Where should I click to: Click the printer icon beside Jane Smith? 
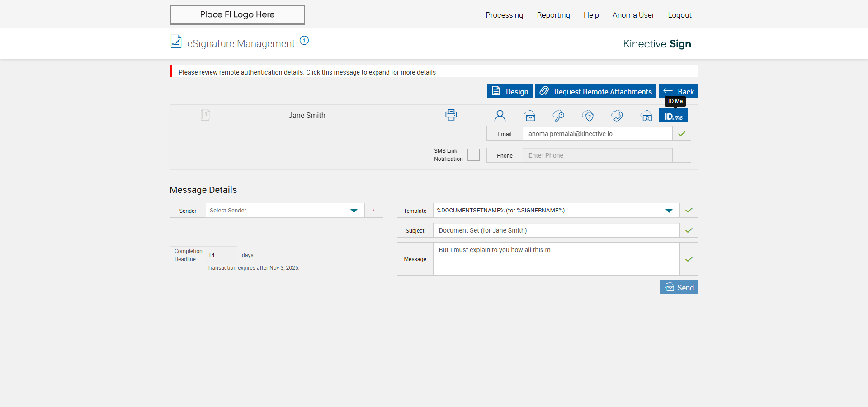point(451,115)
